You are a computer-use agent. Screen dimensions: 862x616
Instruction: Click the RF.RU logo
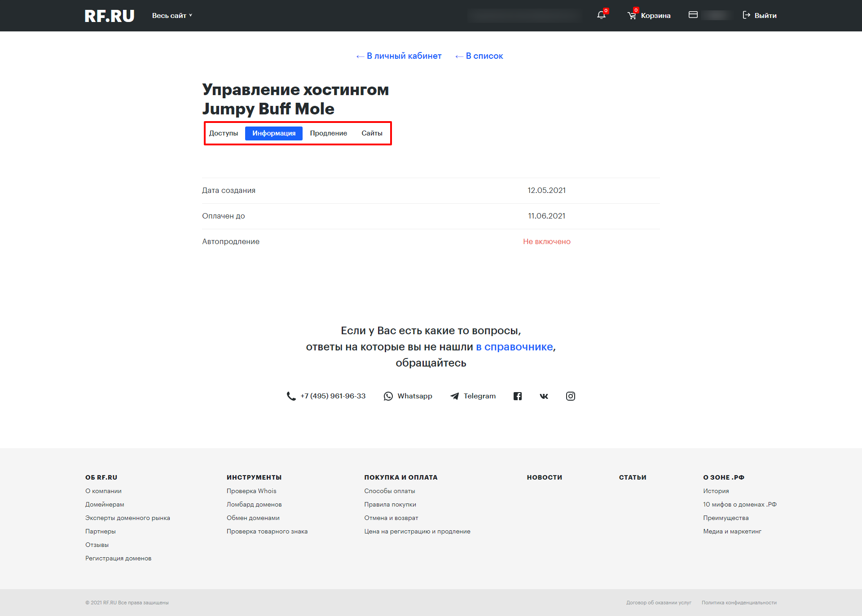point(110,16)
